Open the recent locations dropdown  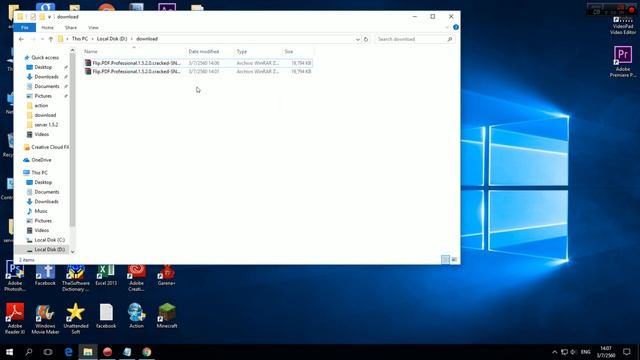point(42,39)
